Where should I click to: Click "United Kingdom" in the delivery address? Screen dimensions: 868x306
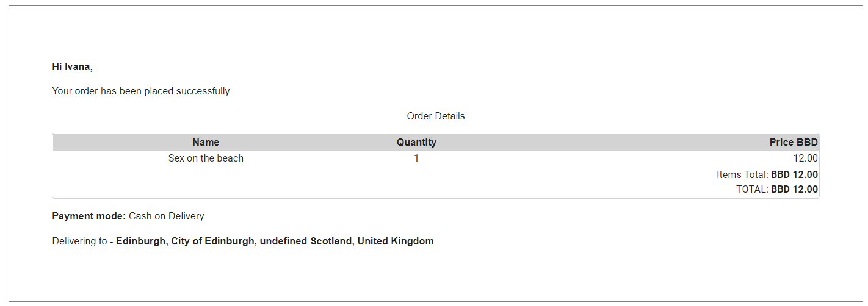click(x=396, y=241)
